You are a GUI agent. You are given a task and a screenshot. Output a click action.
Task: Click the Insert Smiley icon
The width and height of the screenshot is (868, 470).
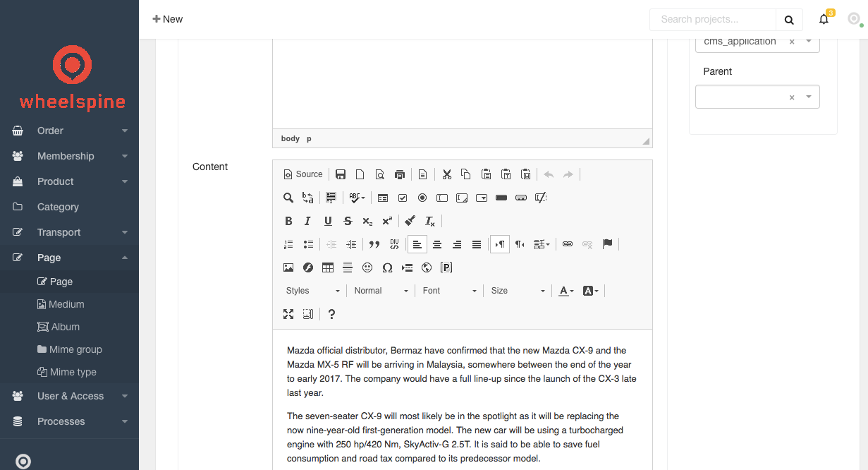click(x=367, y=267)
